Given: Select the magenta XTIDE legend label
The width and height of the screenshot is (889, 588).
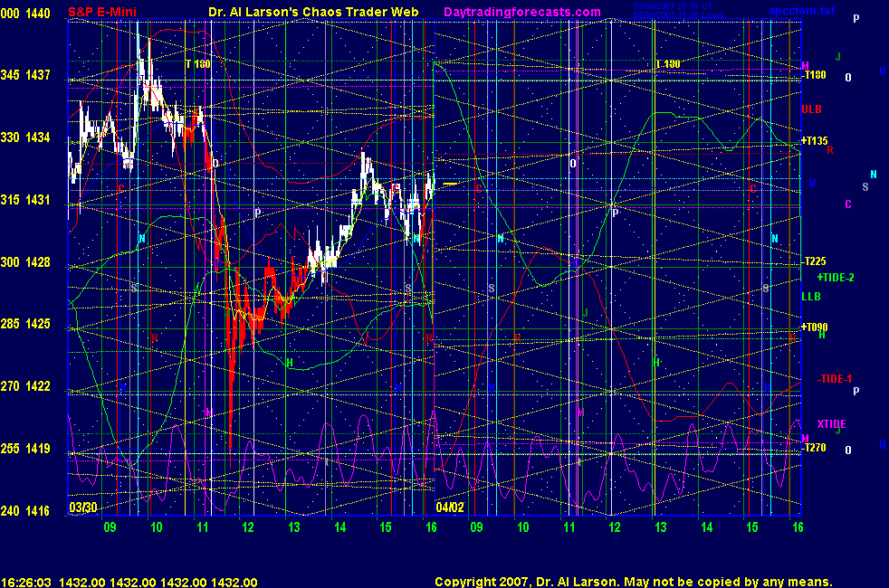Looking at the screenshot, I should [x=832, y=423].
